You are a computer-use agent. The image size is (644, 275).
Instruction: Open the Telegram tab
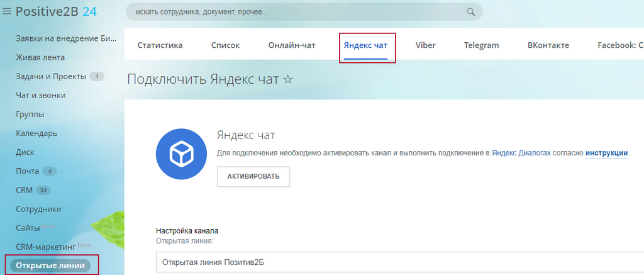coord(481,45)
